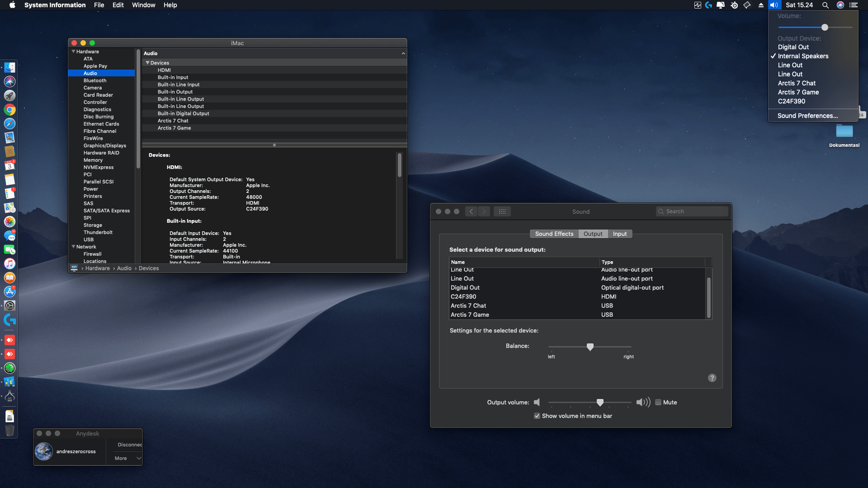Open the Finder icon in the dock

[9, 68]
